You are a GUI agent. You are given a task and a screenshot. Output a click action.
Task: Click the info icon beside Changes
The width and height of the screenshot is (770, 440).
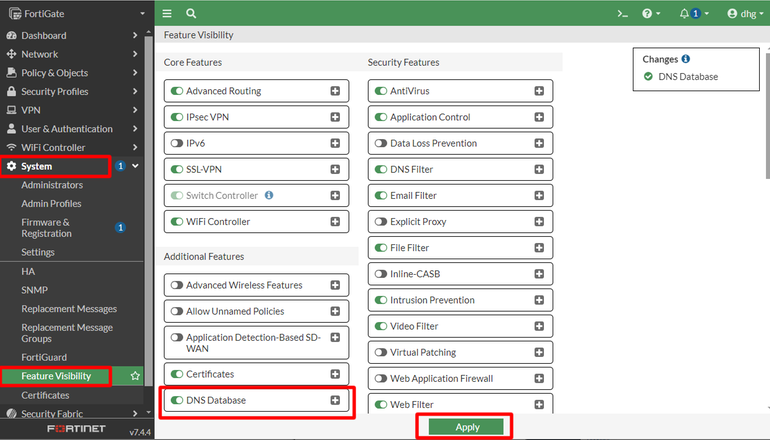click(686, 59)
